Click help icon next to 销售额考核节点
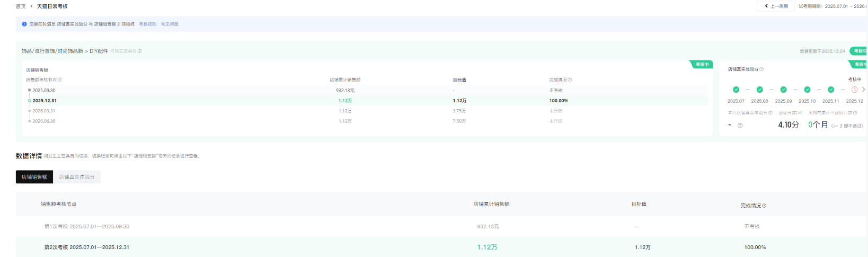Viewport: 868px width, 257px height. coord(60,80)
